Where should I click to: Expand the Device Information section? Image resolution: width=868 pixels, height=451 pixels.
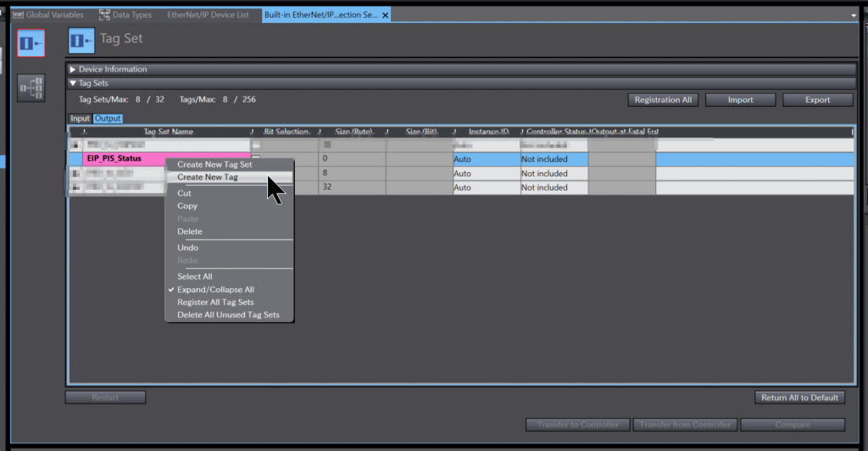73,70
